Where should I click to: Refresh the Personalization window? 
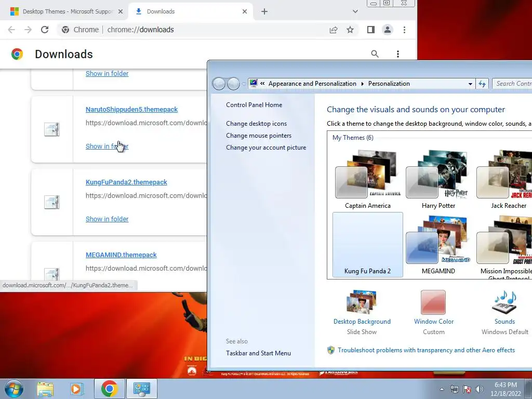pyautogui.click(x=482, y=84)
